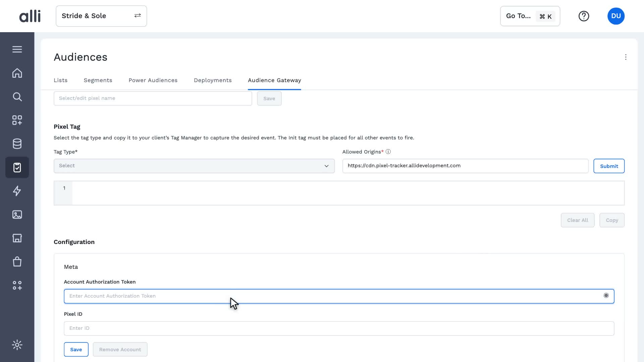Switch to the Power Audiences tab
The height and width of the screenshot is (362, 644).
click(x=153, y=80)
